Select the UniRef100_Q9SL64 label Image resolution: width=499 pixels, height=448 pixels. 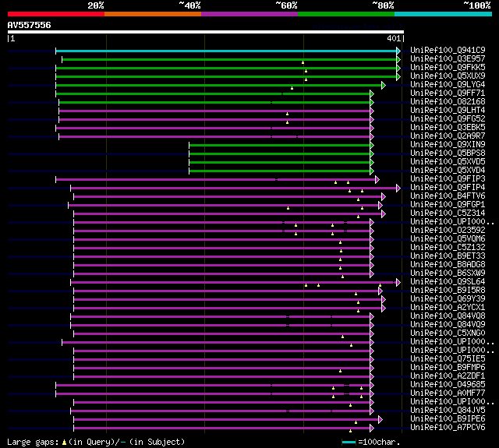click(448, 282)
